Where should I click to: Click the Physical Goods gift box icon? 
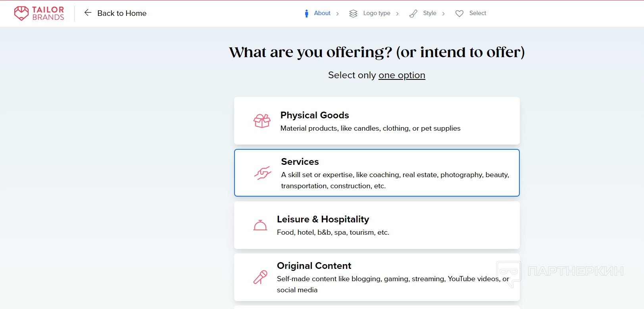262,121
